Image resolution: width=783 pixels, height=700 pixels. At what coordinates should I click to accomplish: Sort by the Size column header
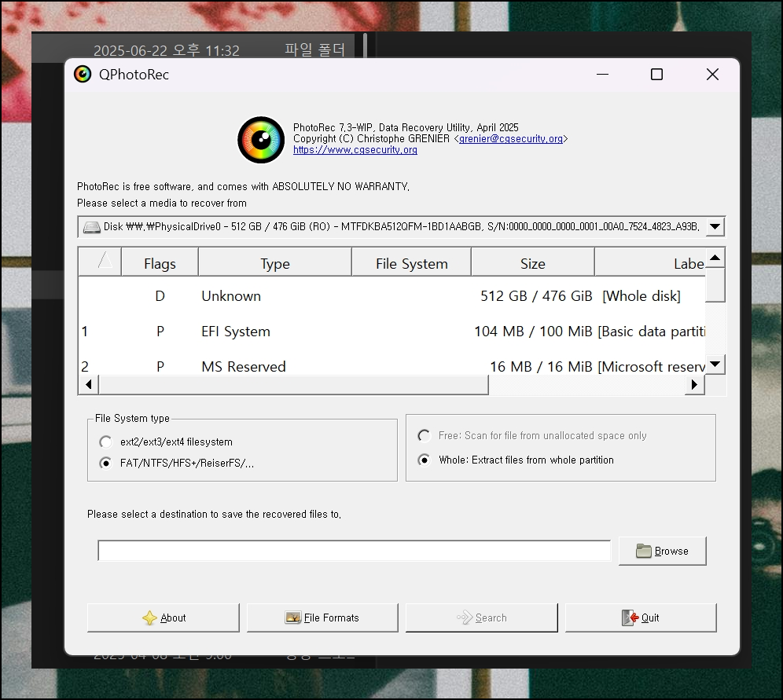[533, 263]
